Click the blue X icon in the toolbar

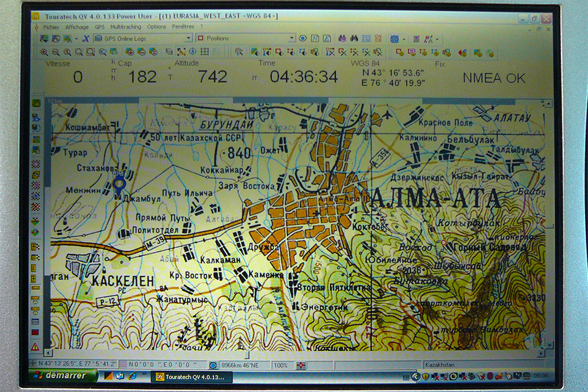(x=86, y=39)
